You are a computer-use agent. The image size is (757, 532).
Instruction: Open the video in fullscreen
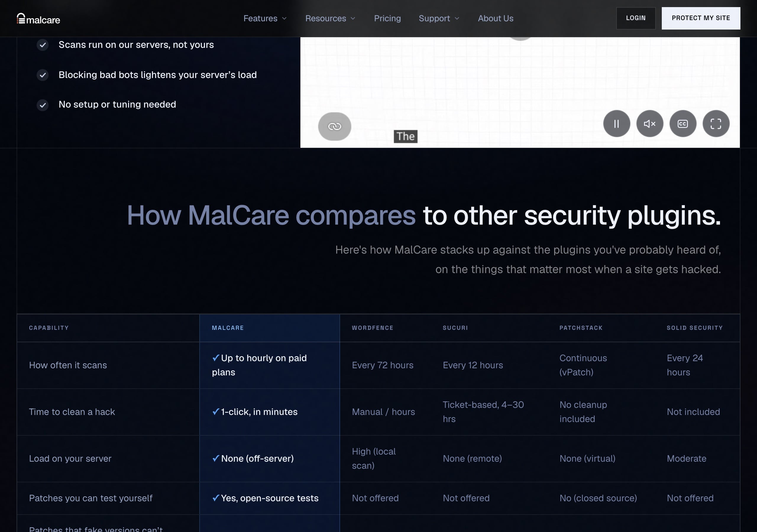716,124
